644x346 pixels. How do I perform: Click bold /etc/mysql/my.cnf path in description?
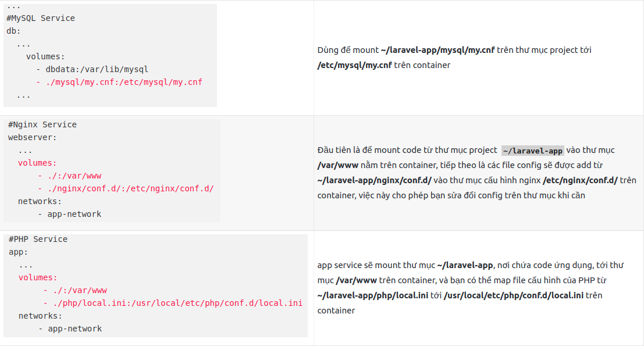pos(354,65)
